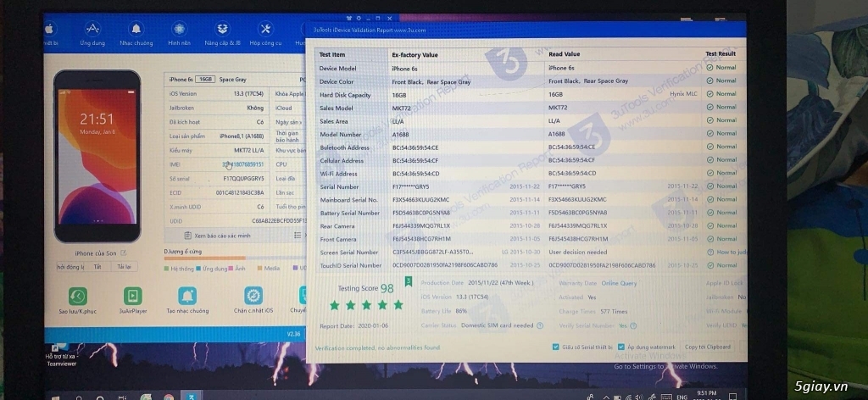Screen dimensions: 868x400
Task: Click the Tắt power off button
Action: point(97,267)
